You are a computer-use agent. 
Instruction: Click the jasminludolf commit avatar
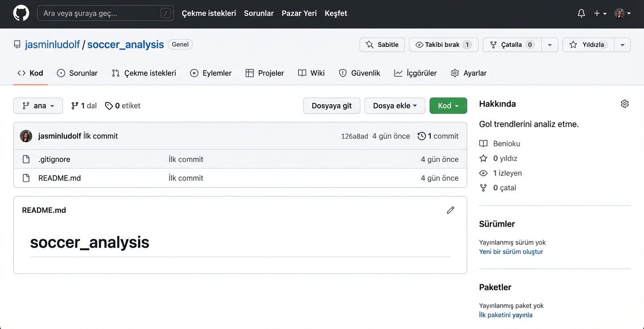pyautogui.click(x=26, y=136)
